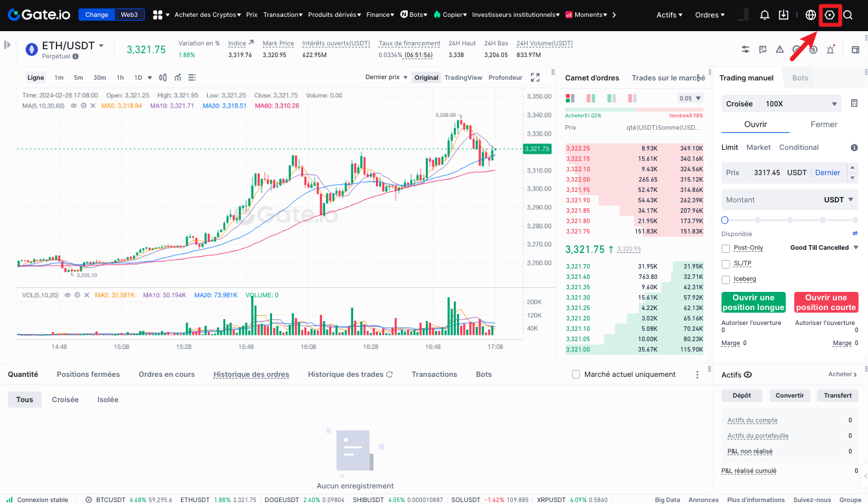Select the Positions fermées tab
The height and width of the screenshot is (504, 868).
click(88, 374)
